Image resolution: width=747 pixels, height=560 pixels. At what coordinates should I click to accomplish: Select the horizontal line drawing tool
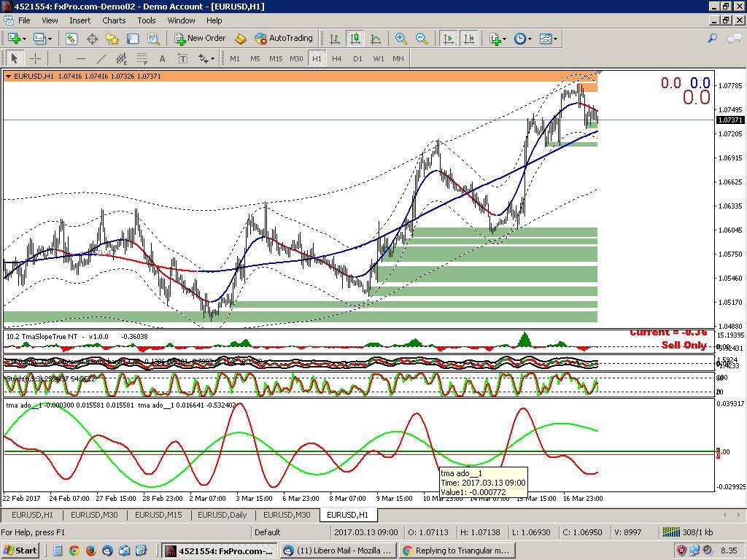pos(80,58)
